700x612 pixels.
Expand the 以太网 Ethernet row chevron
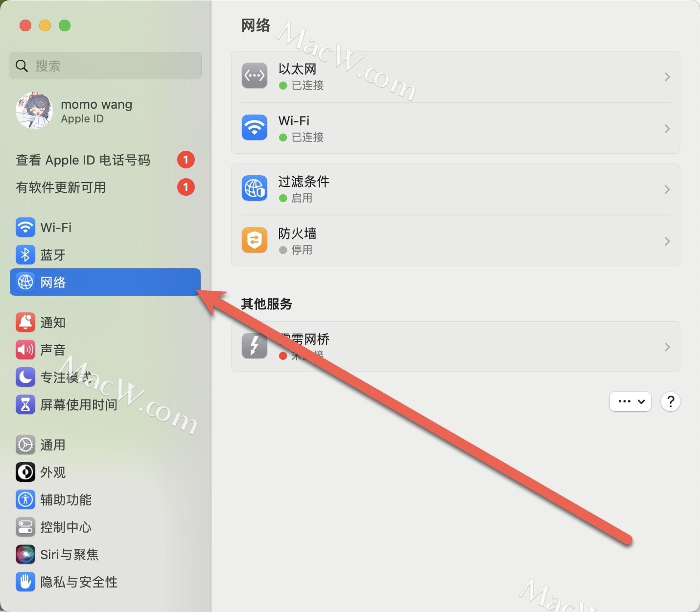667,77
